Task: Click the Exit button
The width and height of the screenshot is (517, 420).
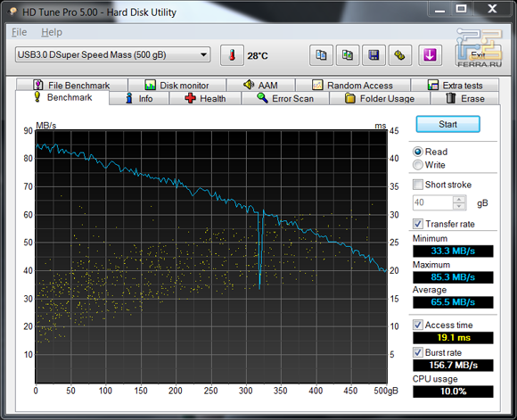Action: [478, 55]
